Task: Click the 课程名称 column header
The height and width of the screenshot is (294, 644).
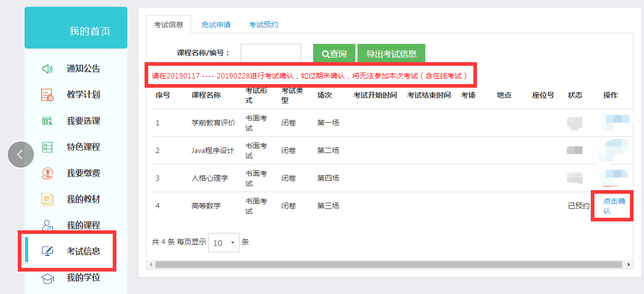Action: pos(206,95)
